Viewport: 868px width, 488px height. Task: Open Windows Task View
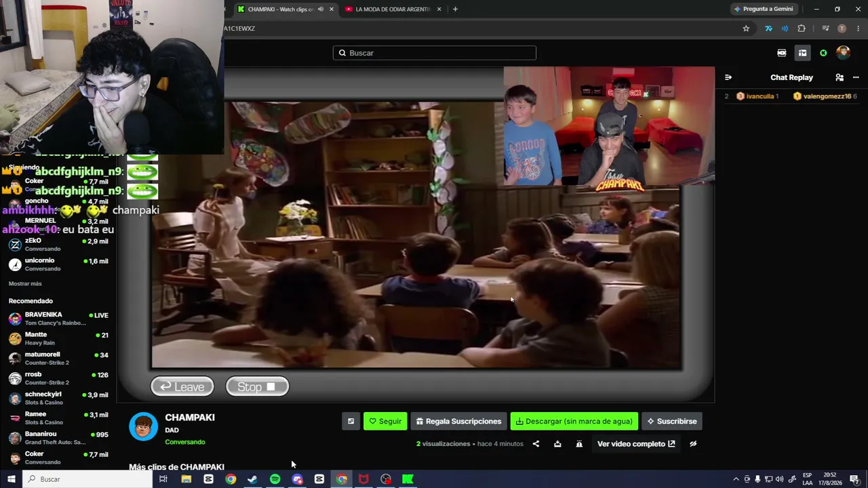[163, 479]
